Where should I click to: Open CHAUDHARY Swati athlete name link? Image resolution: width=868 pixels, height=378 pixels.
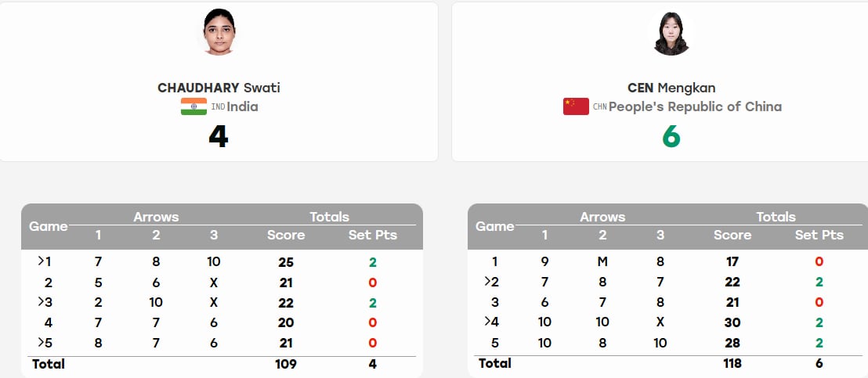coord(219,88)
